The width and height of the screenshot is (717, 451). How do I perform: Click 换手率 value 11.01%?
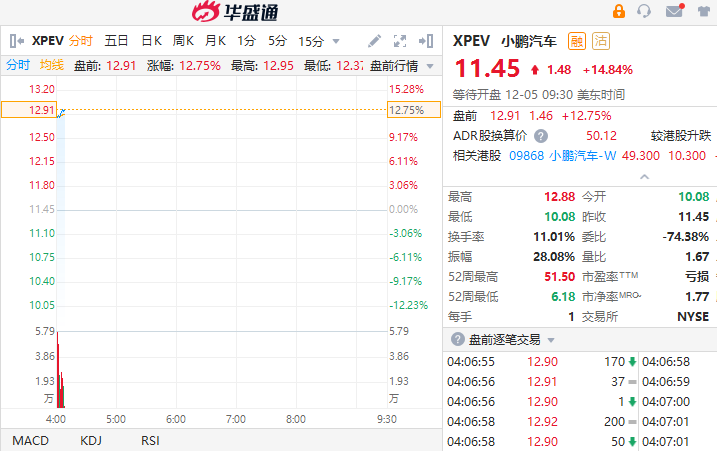554,237
